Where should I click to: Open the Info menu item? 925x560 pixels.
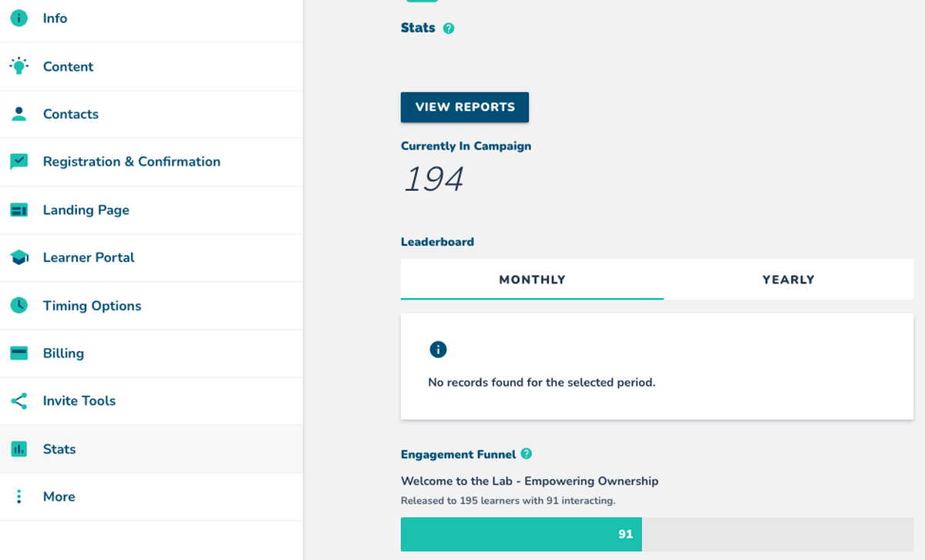[x=152, y=18]
